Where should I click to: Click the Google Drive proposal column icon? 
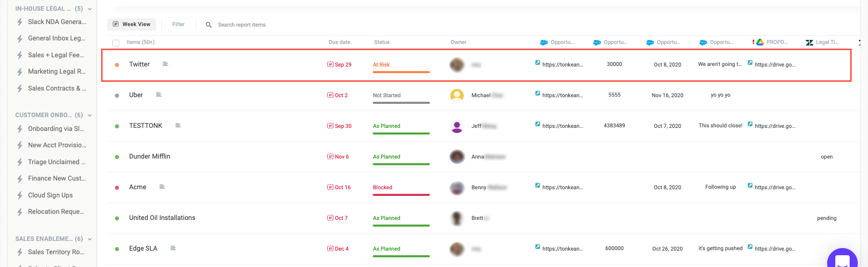[x=760, y=42]
